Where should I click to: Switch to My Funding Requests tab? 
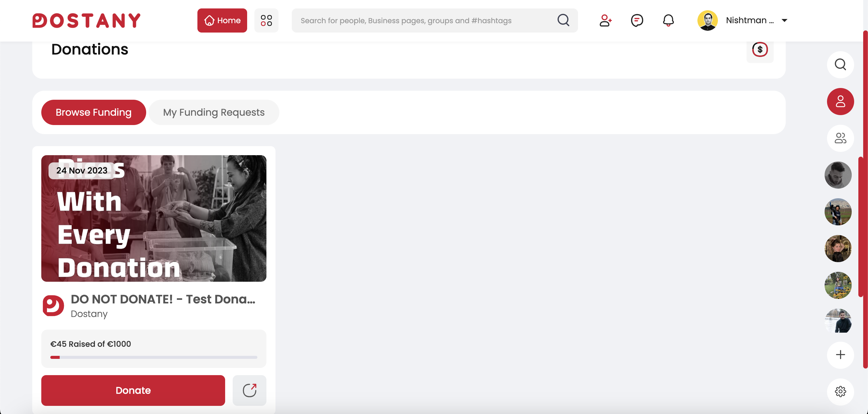point(214,112)
